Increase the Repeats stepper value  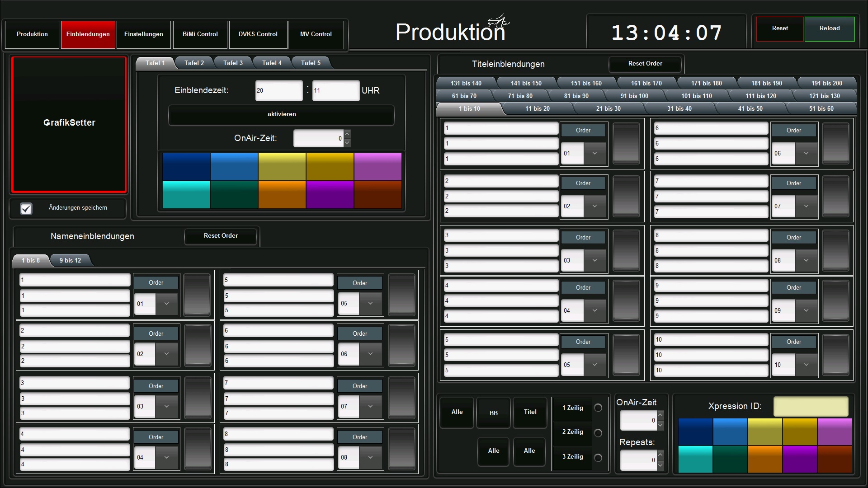click(660, 455)
